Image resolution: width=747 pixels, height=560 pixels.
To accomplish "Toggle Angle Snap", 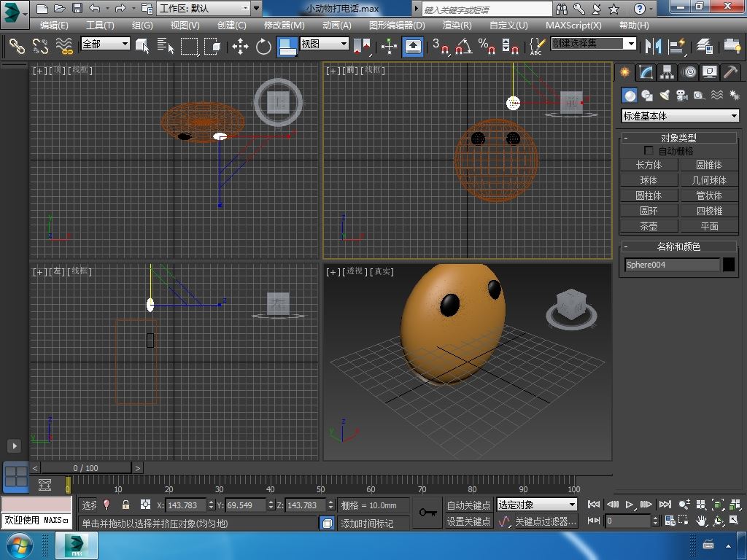I will (x=464, y=46).
